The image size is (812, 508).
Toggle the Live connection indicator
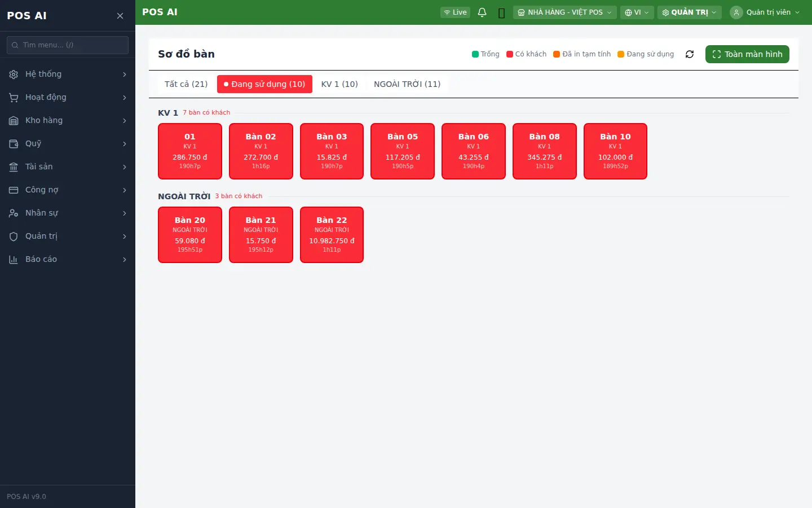455,12
